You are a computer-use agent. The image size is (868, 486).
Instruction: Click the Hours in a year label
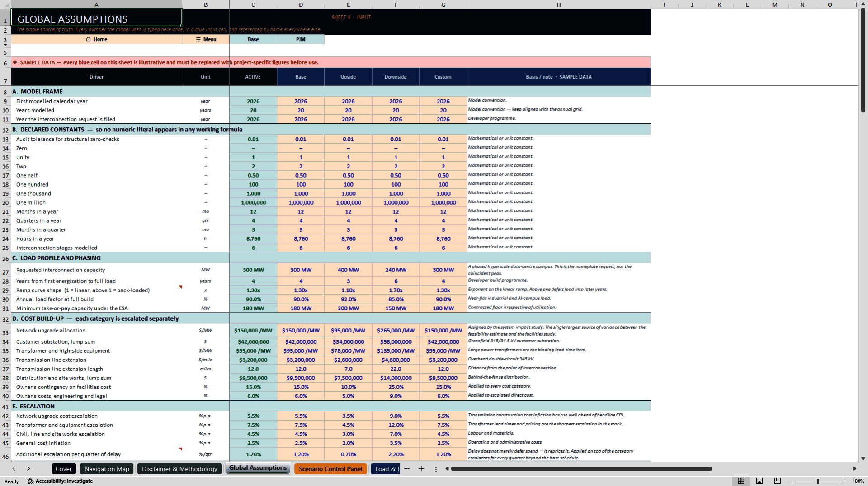coord(35,238)
